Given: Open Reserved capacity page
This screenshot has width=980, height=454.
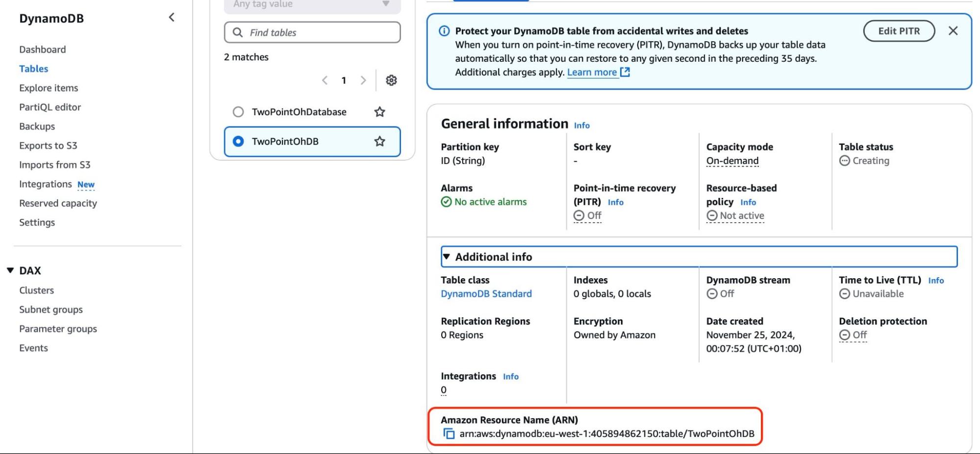Looking at the screenshot, I should point(58,203).
